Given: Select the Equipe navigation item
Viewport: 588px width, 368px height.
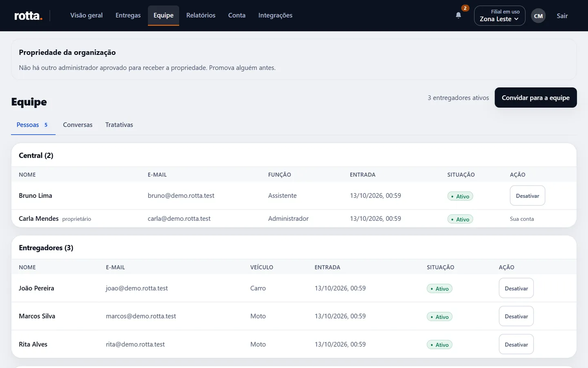Looking at the screenshot, I should [x=163, y=15].
